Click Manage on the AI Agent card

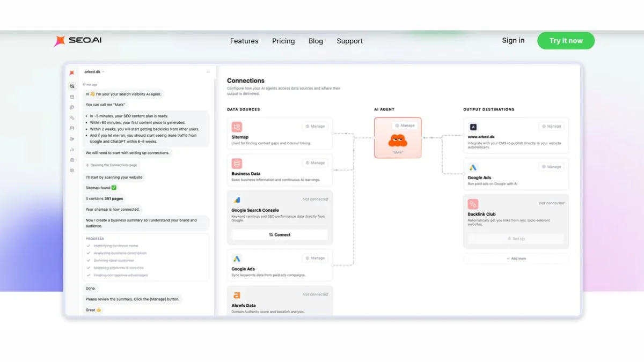click(x=405, y=125)
